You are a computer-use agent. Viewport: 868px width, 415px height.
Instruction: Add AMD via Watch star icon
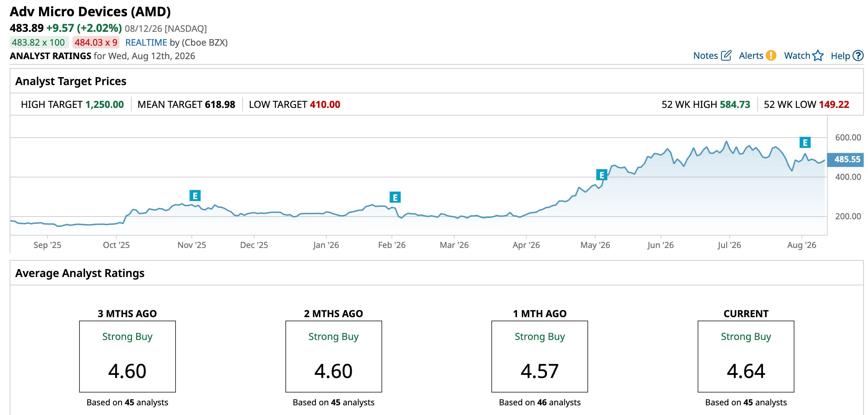pyautogui.click(x=818, y=56)
